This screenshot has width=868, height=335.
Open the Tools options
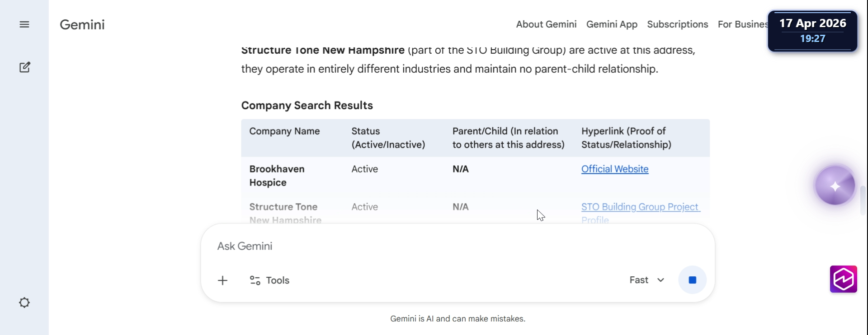[x=269, y=280]
